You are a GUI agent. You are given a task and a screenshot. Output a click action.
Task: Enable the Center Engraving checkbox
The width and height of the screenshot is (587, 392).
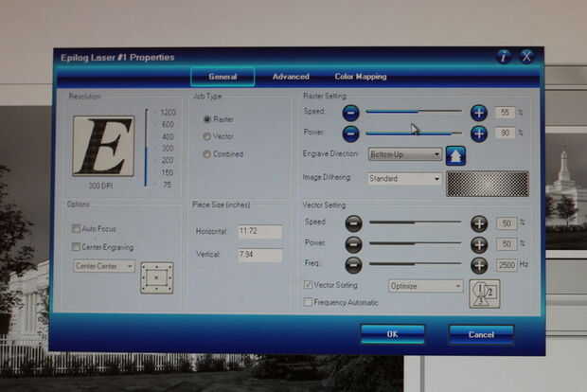click(76, 247)
